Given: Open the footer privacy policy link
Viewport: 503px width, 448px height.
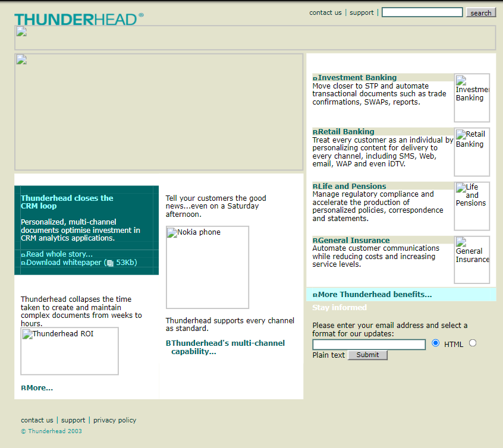Looking at the screenshot, I should coord(115,420).
